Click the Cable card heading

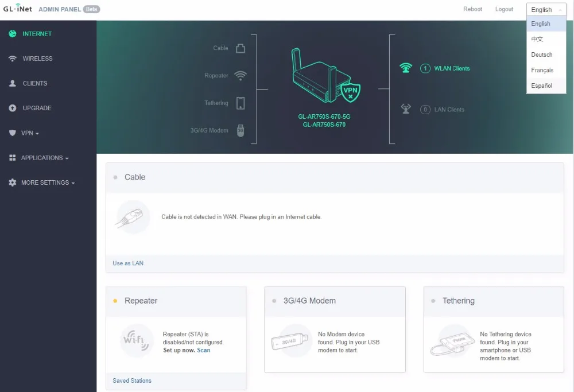(x=135, y=177)
